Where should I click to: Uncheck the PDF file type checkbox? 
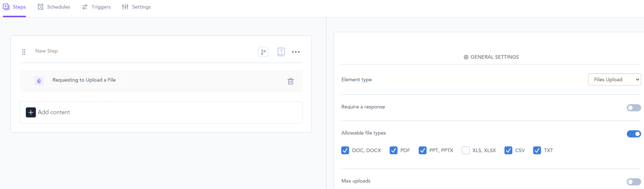(x=394, y=150)
